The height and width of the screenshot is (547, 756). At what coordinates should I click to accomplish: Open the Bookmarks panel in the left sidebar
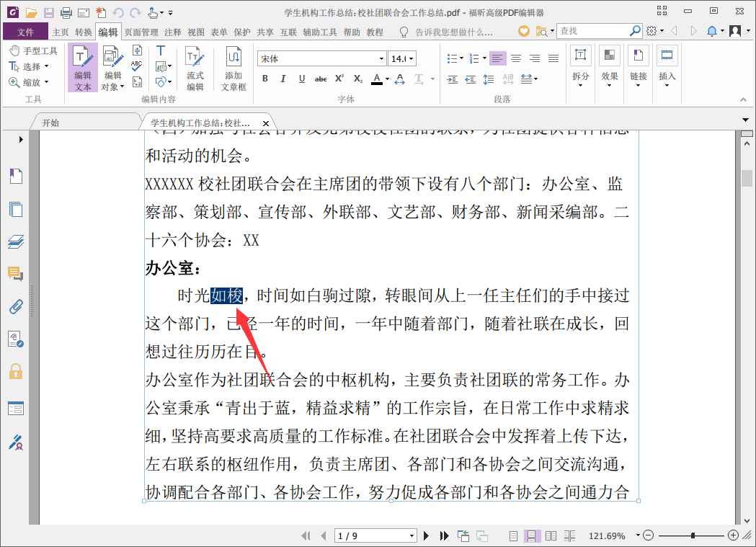15,176
